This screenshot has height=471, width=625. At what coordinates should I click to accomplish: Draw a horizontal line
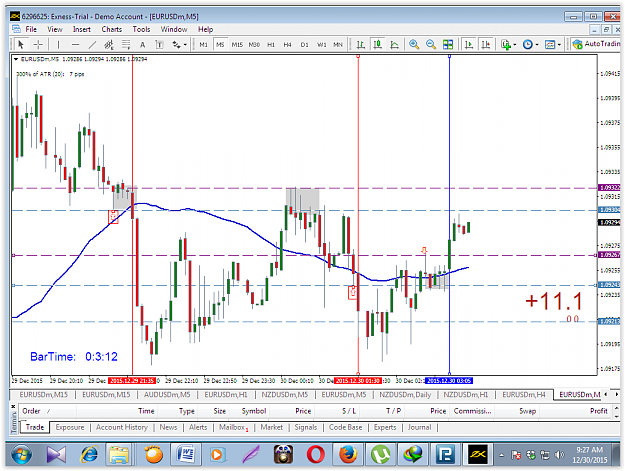pyautogui.click(x=75, y=44)
